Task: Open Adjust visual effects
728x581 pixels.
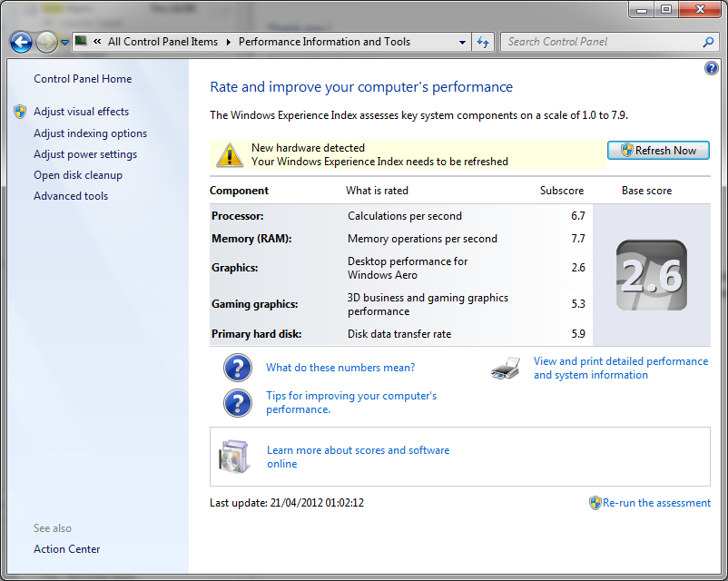Action: coord(82,112)
